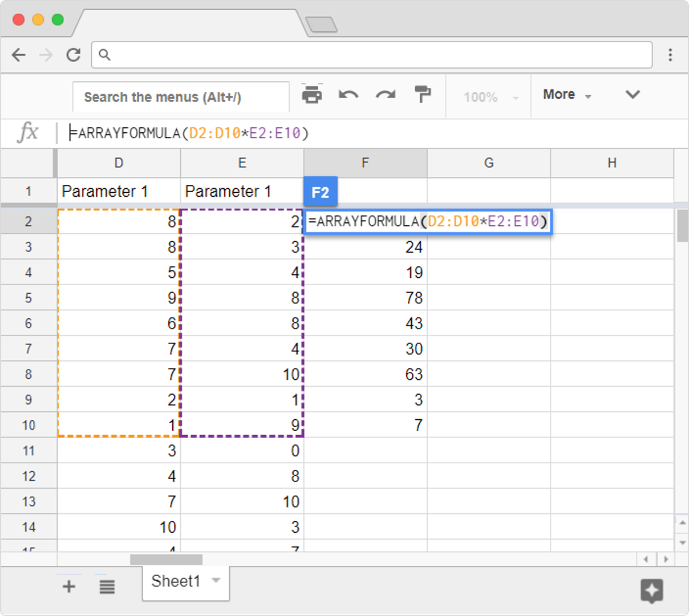Screen dimensions: 689x616
Task: Select the Redo icon
Action: point(385,95)
